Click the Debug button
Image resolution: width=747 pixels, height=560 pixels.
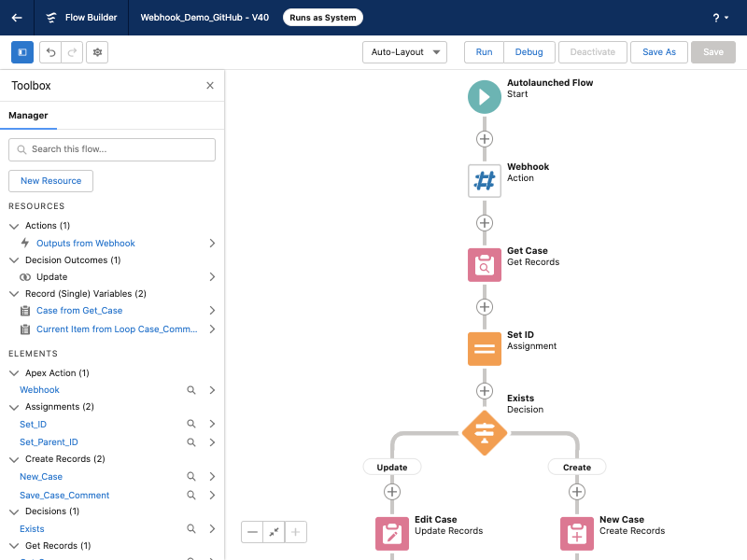[x=529, y=52]
